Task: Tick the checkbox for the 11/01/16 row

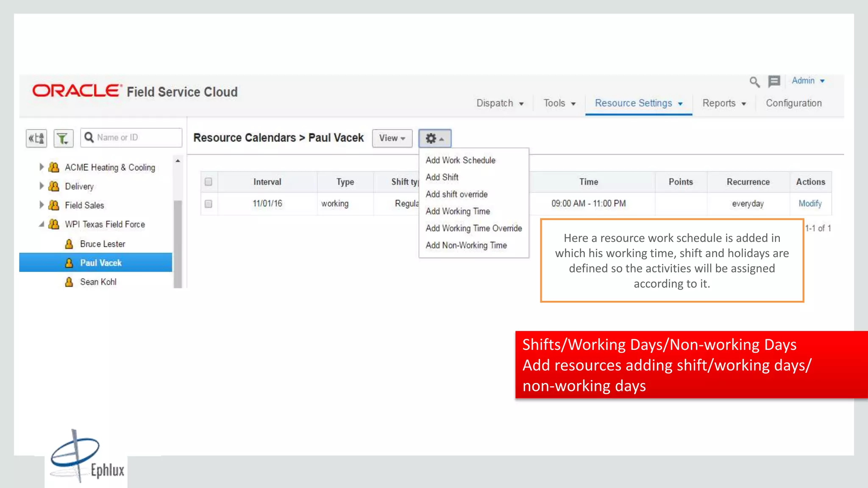Action: click(208, 204)
